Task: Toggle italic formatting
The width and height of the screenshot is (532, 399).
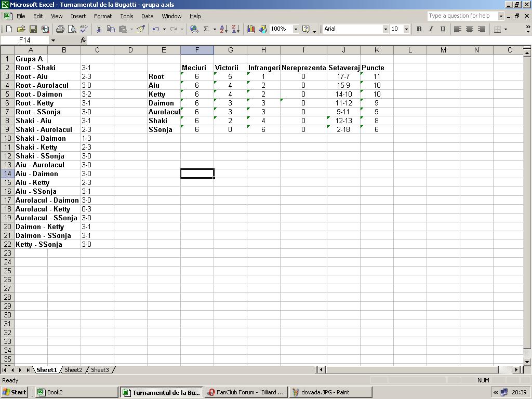Action: click(431, 29)
